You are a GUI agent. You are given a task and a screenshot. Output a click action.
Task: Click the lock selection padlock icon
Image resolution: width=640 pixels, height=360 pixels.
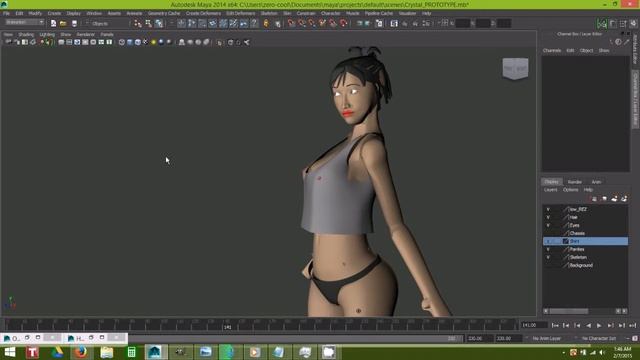click(x=266, y=24)
